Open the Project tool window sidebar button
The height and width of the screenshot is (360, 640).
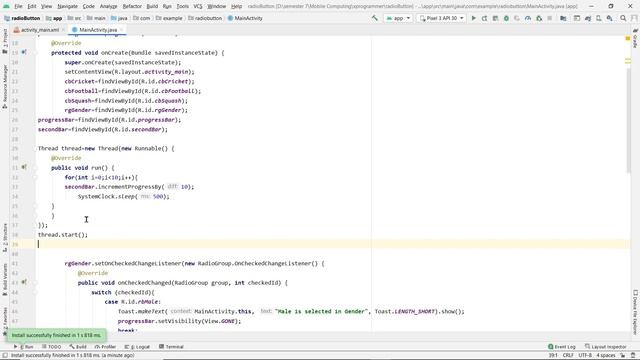click(5, 41)
